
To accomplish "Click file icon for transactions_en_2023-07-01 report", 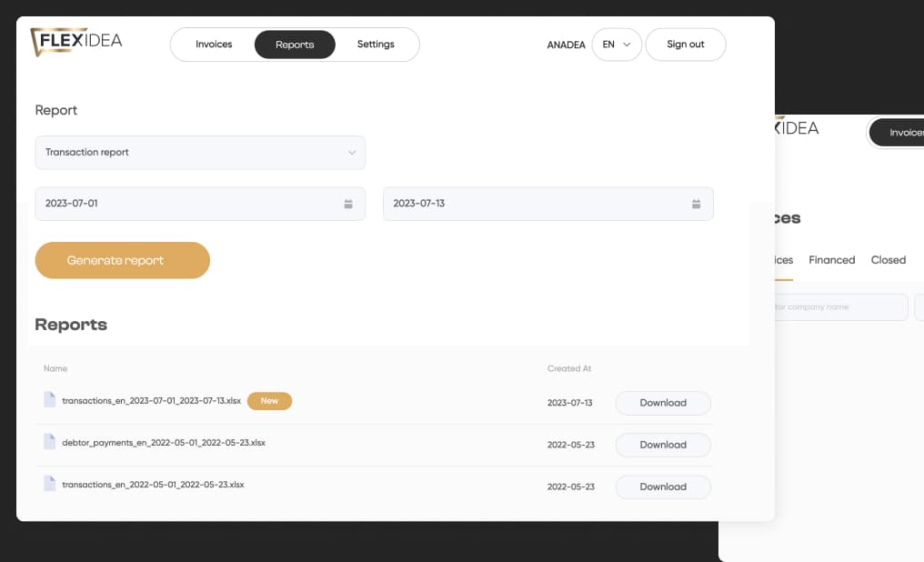I will tap(50, 400).
